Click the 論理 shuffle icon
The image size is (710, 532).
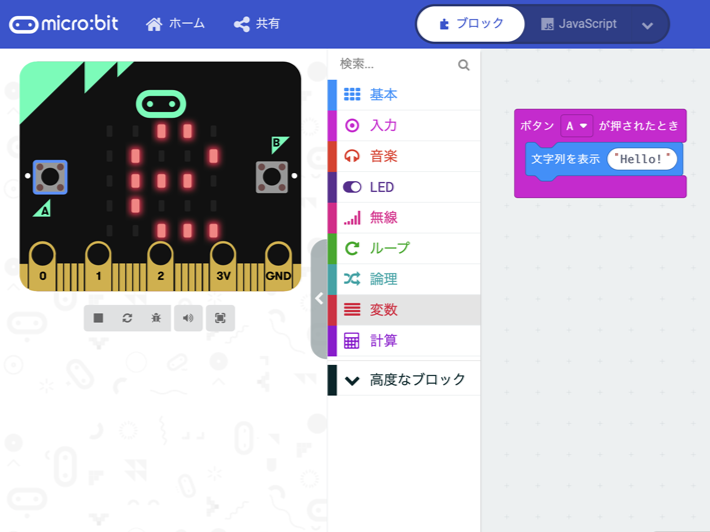352,279
